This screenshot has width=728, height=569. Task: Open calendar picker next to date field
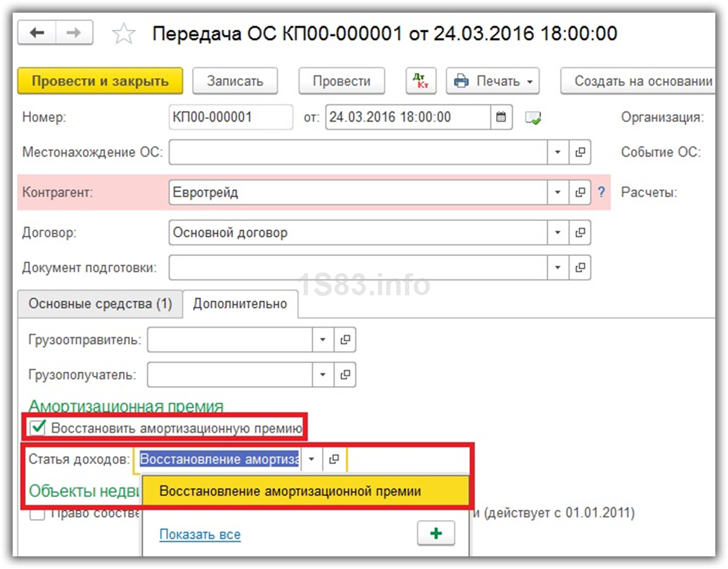tap(501, 117)
